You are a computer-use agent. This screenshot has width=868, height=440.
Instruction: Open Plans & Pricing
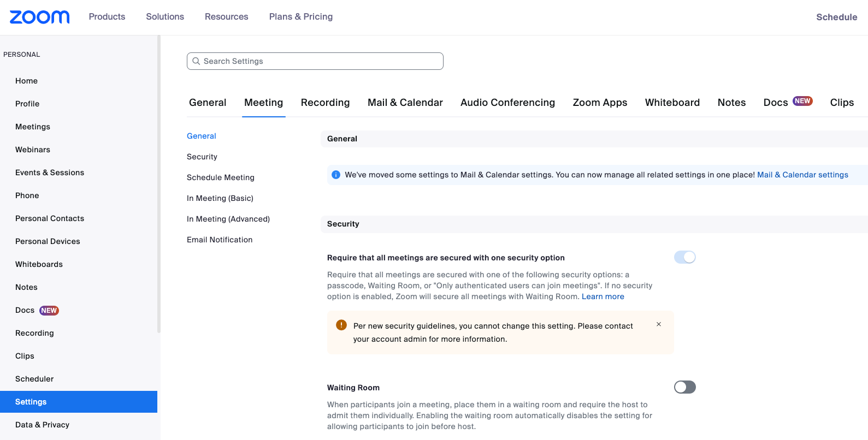tap(301, 17)
